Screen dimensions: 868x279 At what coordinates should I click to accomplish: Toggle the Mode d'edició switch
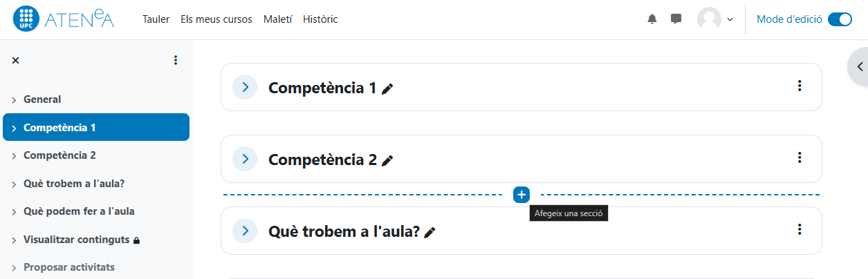point(840,19)
